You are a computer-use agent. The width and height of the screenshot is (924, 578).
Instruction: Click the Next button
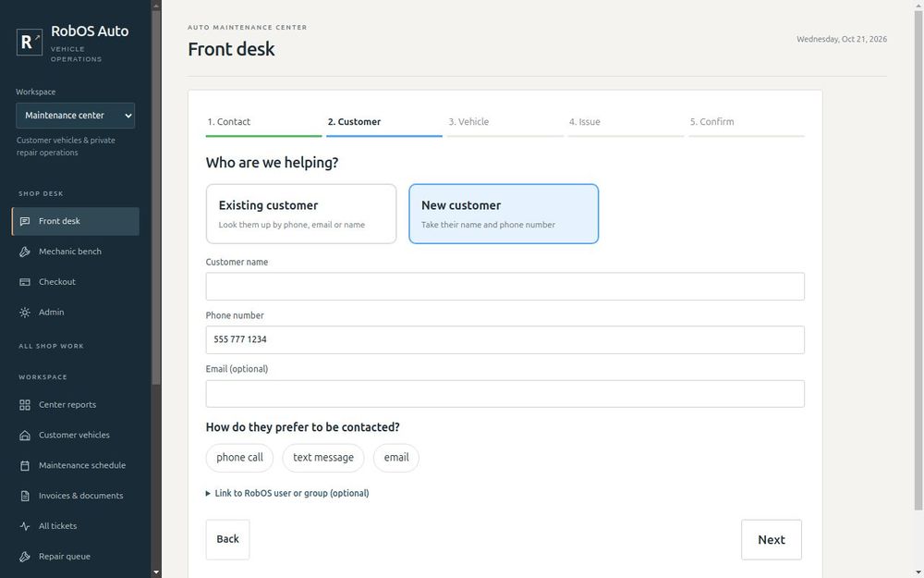pyautogui.click(x=772, y=540)
